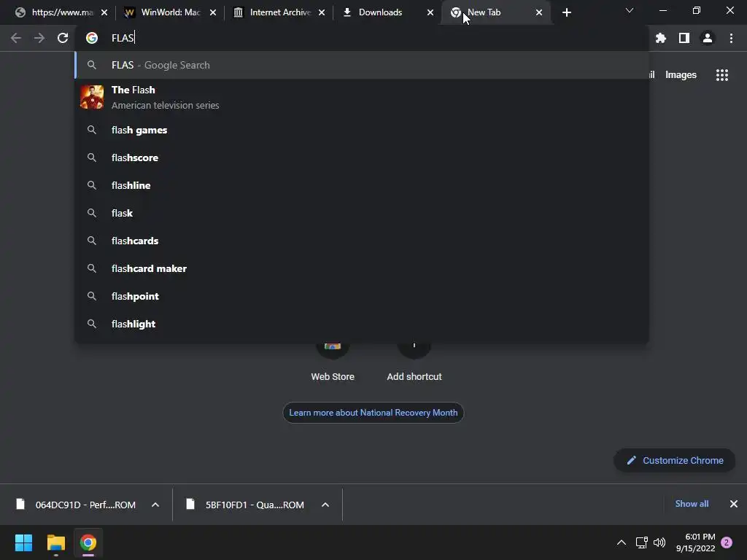This screenshot has height=560, width=747.
Task: Open Chrome's three-dot menu
Action: 731,38
